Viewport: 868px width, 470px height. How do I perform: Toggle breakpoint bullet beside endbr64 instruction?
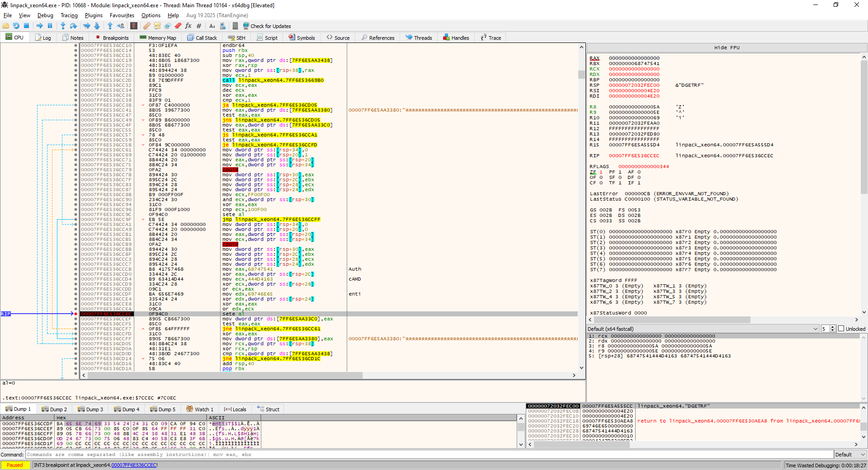click(75, 45)
